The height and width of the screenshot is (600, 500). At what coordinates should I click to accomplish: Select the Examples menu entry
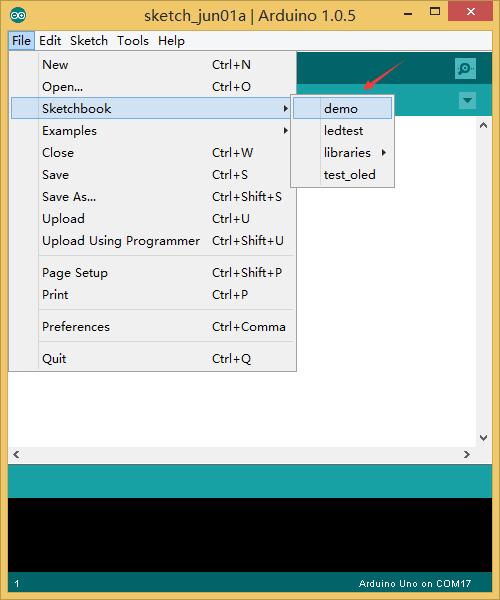(151, 130)
